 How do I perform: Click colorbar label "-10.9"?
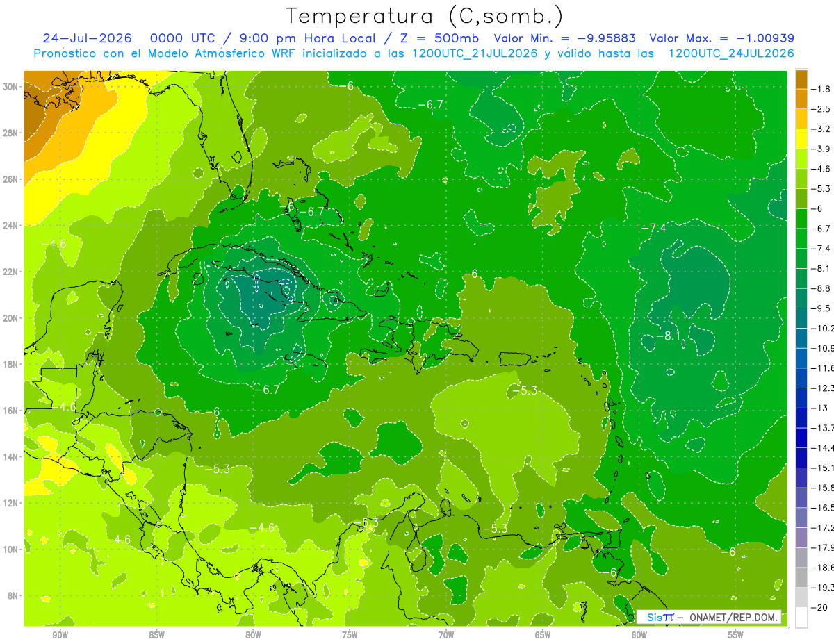click(823, 348)
